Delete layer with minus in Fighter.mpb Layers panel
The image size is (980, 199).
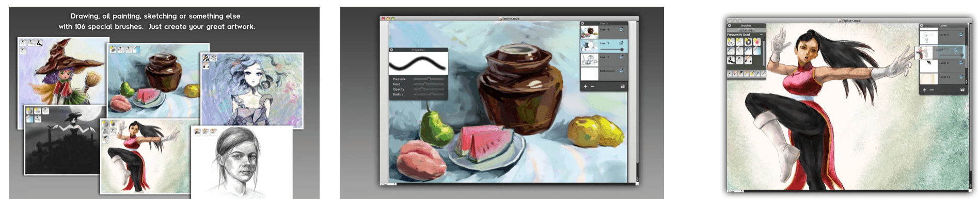coord(932,90)
